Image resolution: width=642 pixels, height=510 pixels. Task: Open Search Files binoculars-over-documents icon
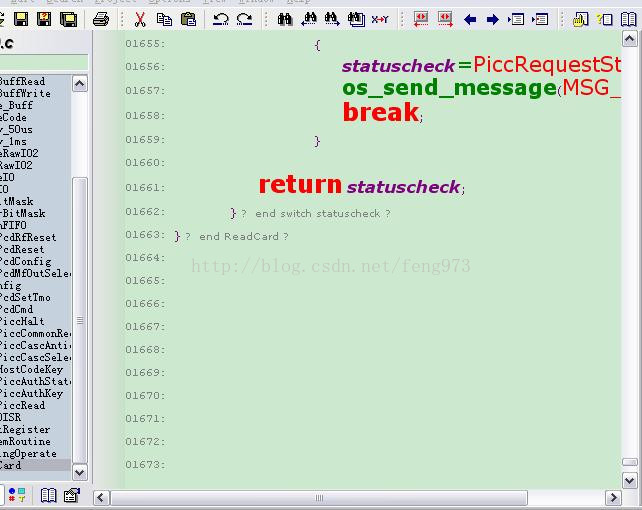[356, 19]
